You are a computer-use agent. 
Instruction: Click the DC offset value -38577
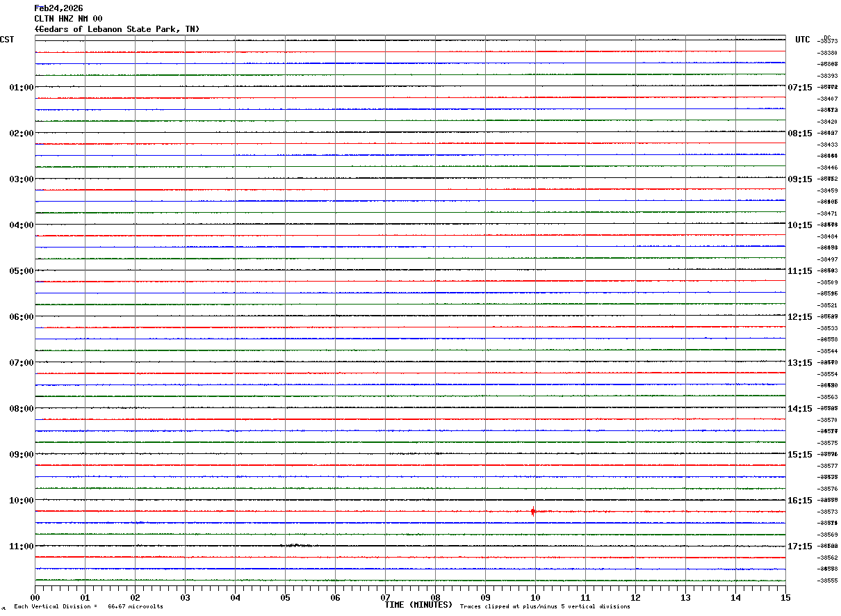coord(827,466)
